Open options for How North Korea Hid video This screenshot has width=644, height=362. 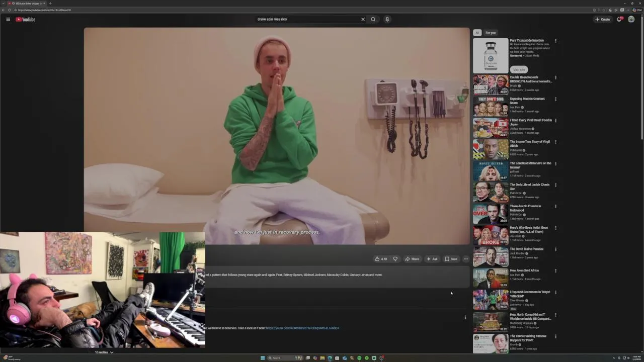pos(556,315)
